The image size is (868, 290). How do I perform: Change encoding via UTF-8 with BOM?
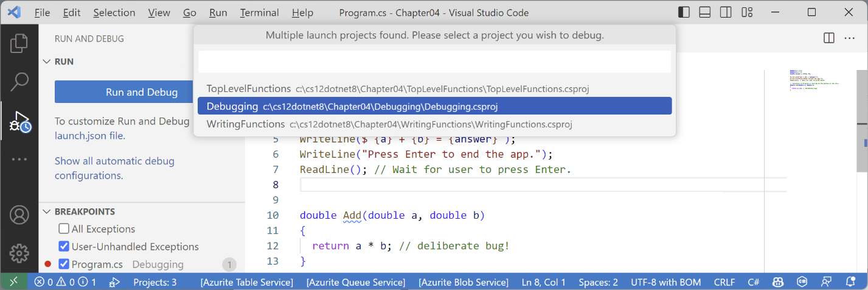(665, 282)
